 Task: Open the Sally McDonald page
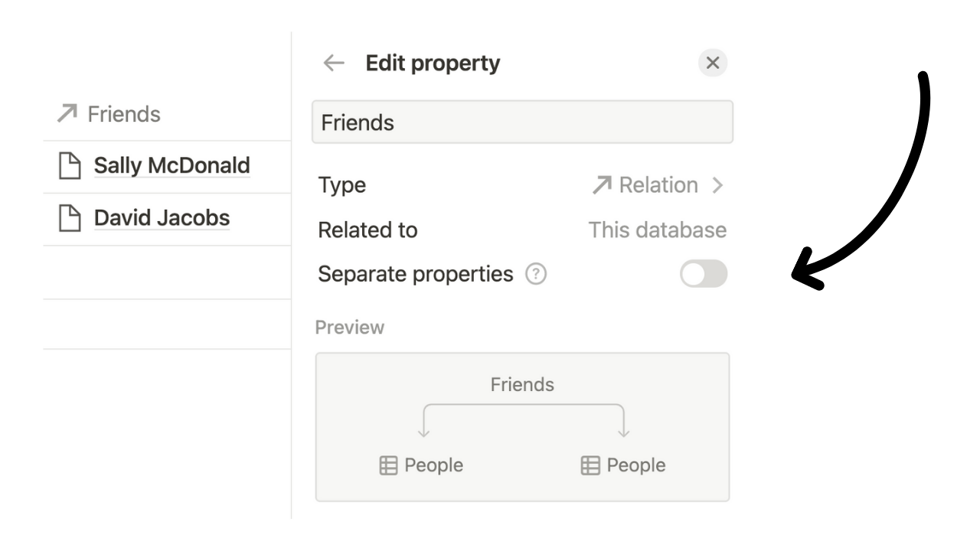coord(171,165)
